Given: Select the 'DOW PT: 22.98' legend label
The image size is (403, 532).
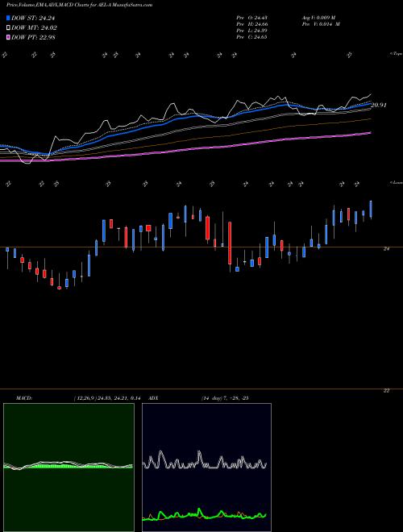Looking at the screenshot, I should pyautogui.click(x=33, y=38).
